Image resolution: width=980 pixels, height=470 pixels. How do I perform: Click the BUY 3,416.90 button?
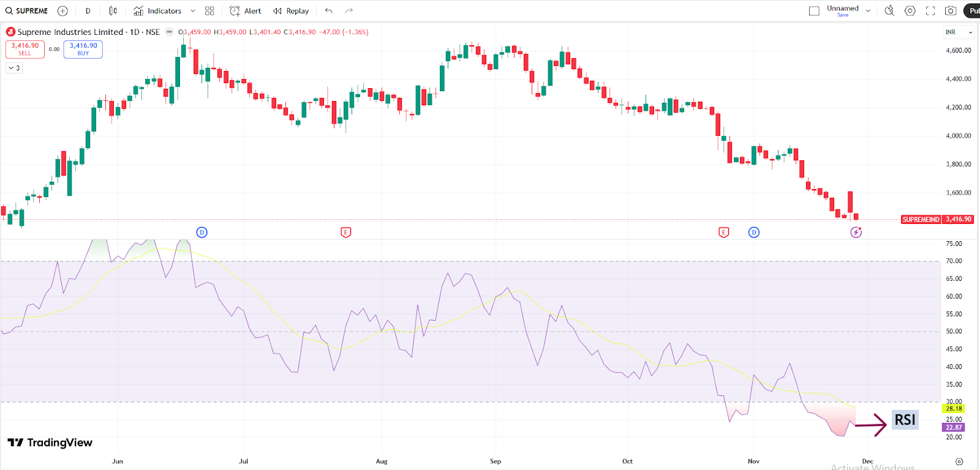point(83,49)
